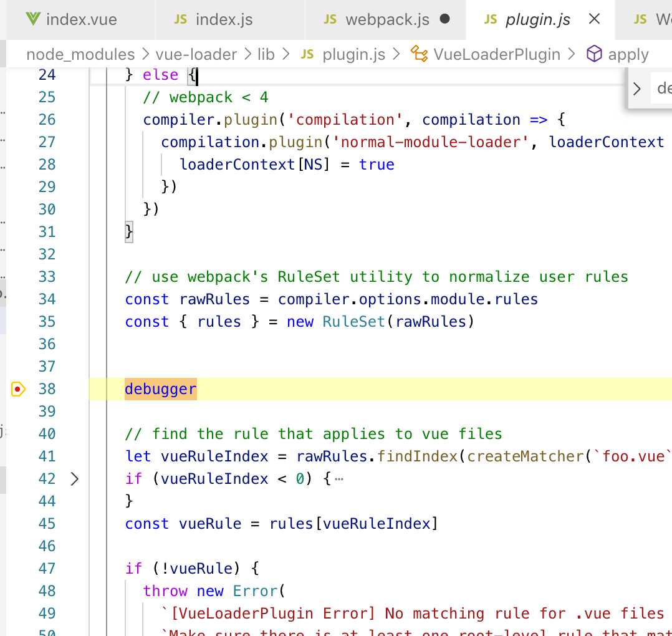Open lib folder in the breadcrumb

click(266, 54)
